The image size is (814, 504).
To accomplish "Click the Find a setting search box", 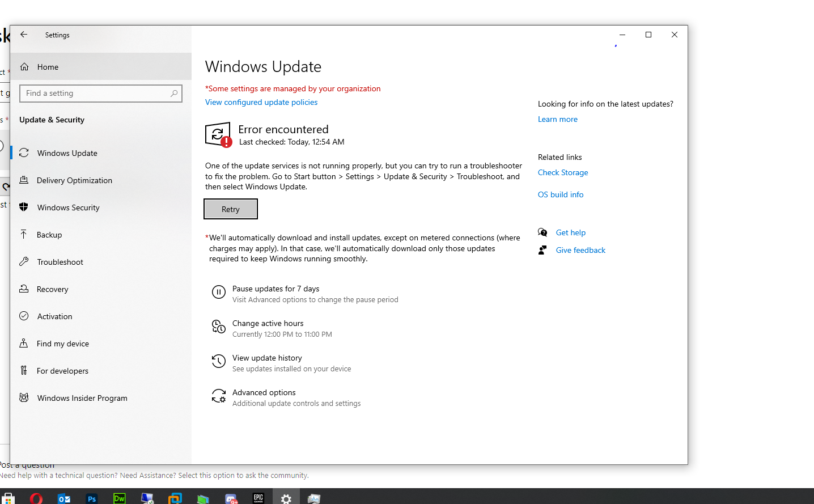I will click(101, 94).
